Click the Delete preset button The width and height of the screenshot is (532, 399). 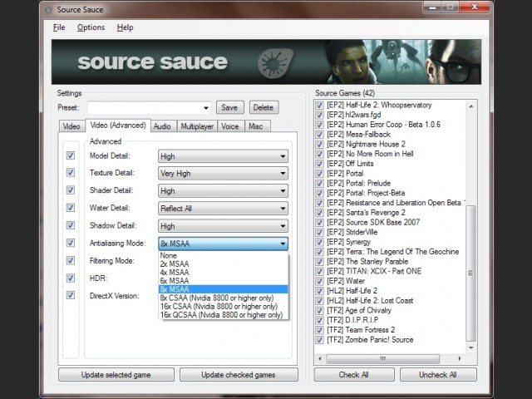(264, 107)
